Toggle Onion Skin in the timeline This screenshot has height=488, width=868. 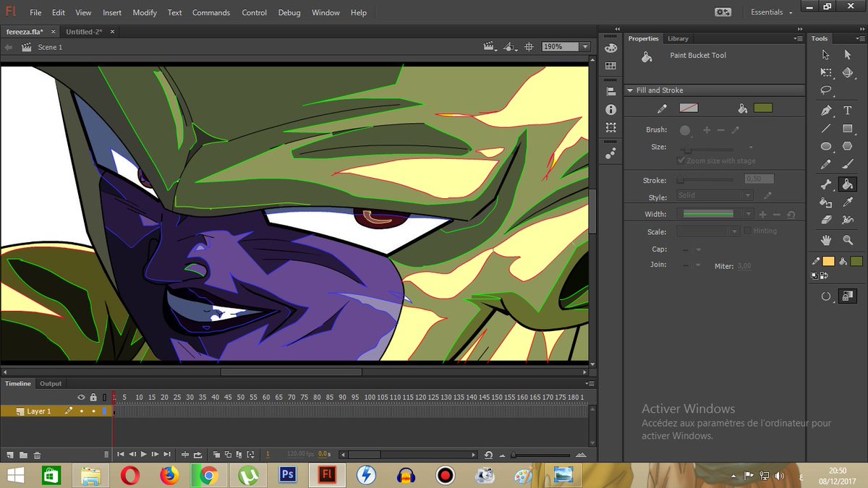pyautogui.click(x=216, y=455)
